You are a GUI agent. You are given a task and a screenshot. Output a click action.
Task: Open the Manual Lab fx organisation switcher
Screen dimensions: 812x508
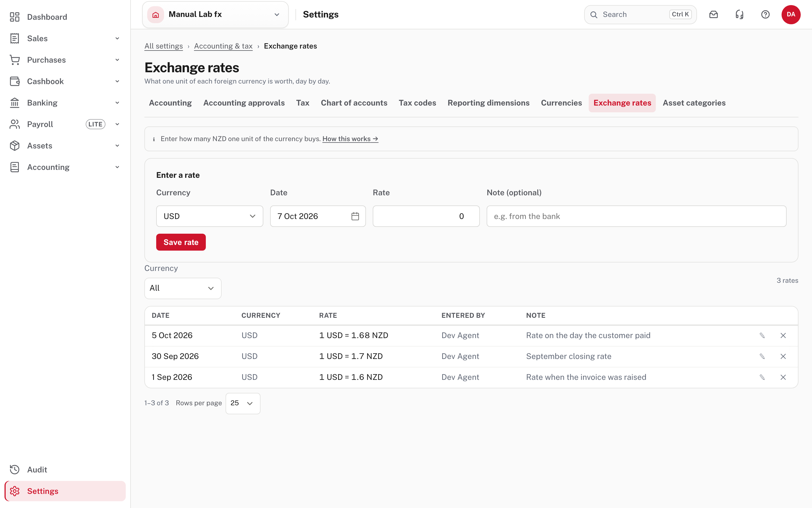pos(215,14)
